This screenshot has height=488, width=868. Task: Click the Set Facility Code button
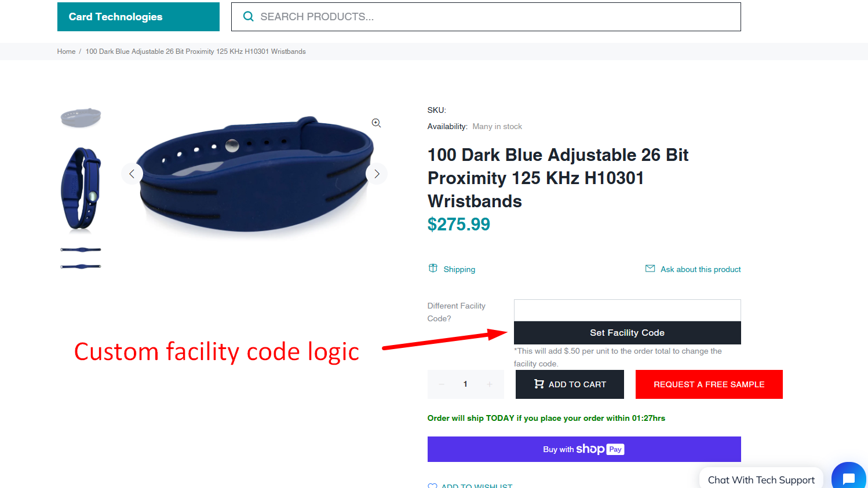click(627, 333)
